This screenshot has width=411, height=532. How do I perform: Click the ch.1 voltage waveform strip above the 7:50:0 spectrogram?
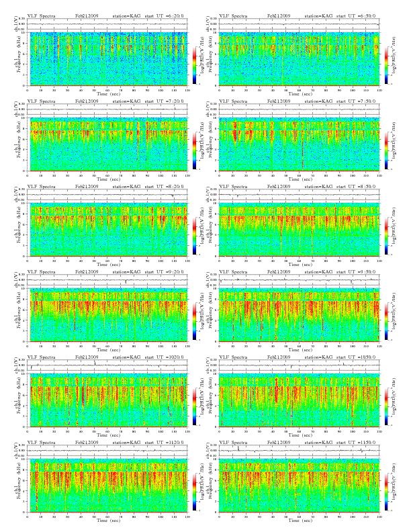[299, 109]
